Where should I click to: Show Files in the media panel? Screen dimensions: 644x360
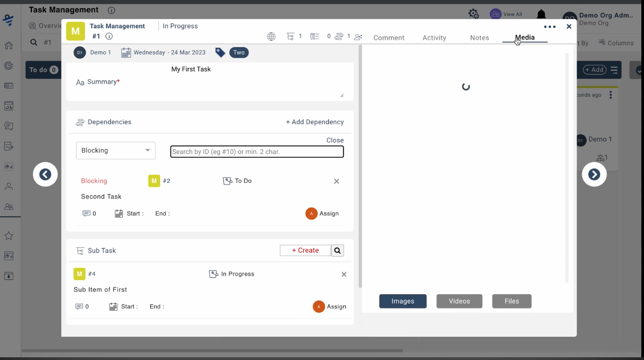pyautogui.click(x=512, y=301)
